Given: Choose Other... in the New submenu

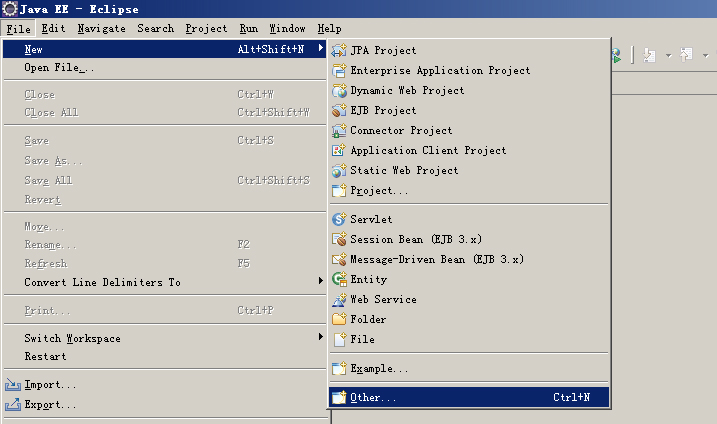Looking at the screenshot, I should point(469,397).
